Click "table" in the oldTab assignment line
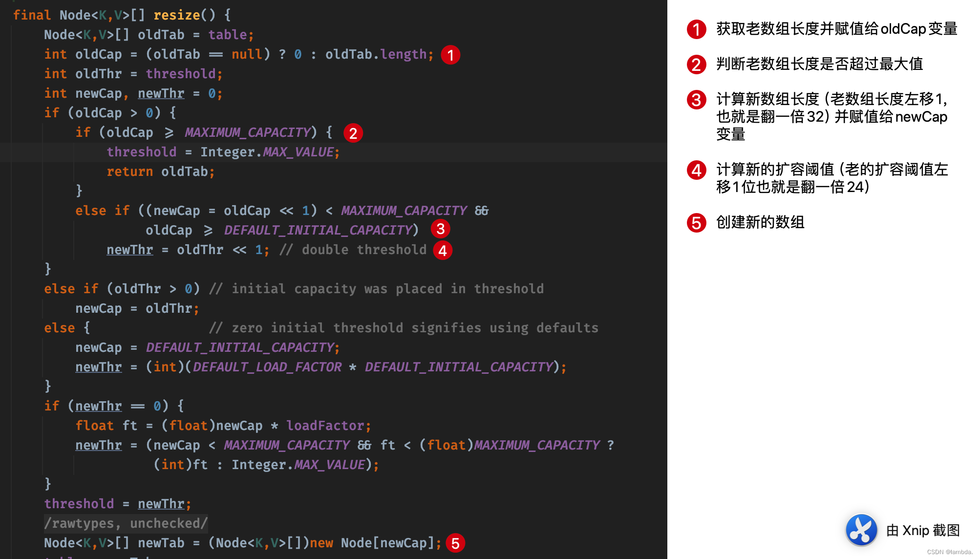 (228, 35)
